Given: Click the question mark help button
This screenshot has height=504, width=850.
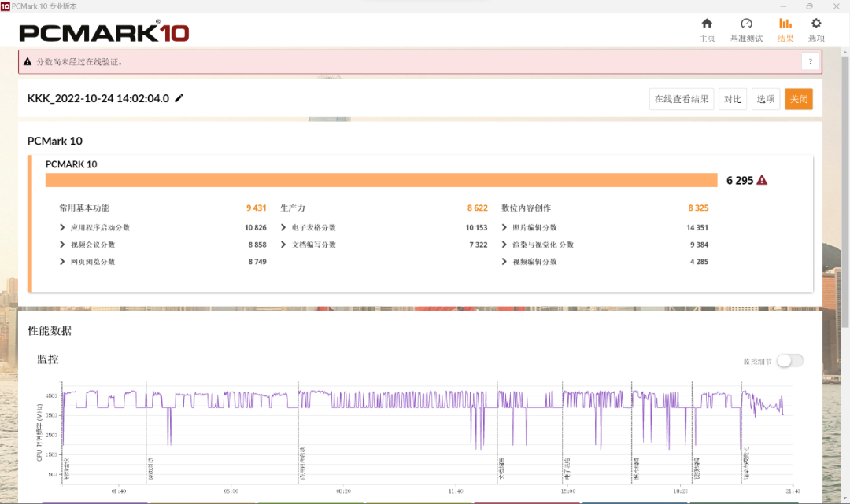Looking at the screenshot, I should click(810, 61).
